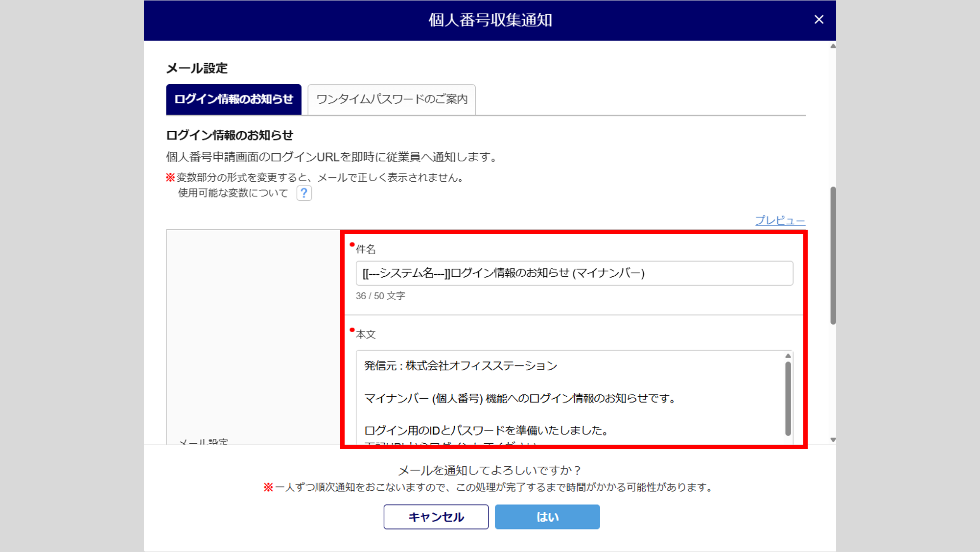
Task: Confirm sending with the はい button
Action: 547,517
